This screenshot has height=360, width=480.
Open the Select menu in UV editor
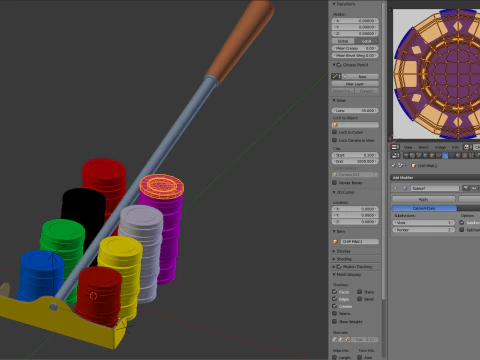423,147
